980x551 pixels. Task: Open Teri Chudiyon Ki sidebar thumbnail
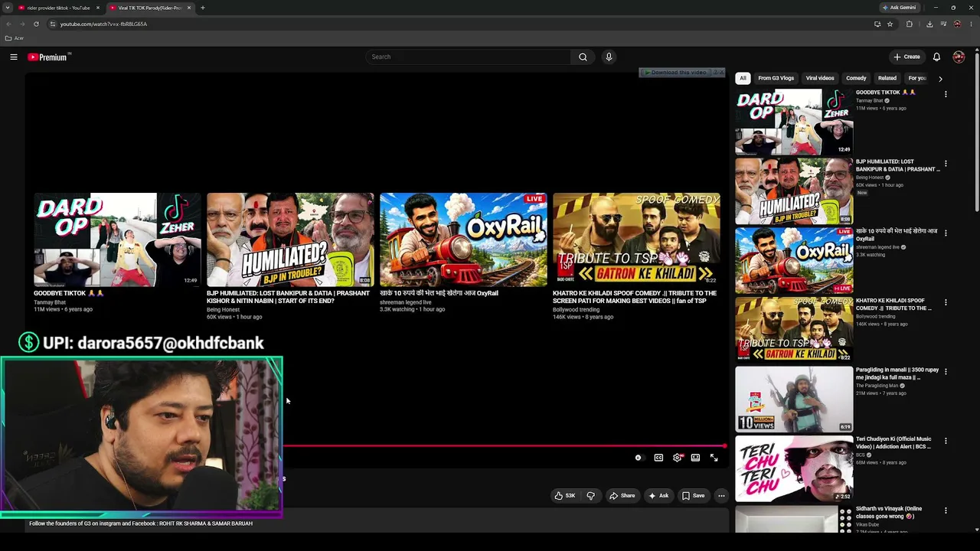pyautogui.click(x=794, y=468)
